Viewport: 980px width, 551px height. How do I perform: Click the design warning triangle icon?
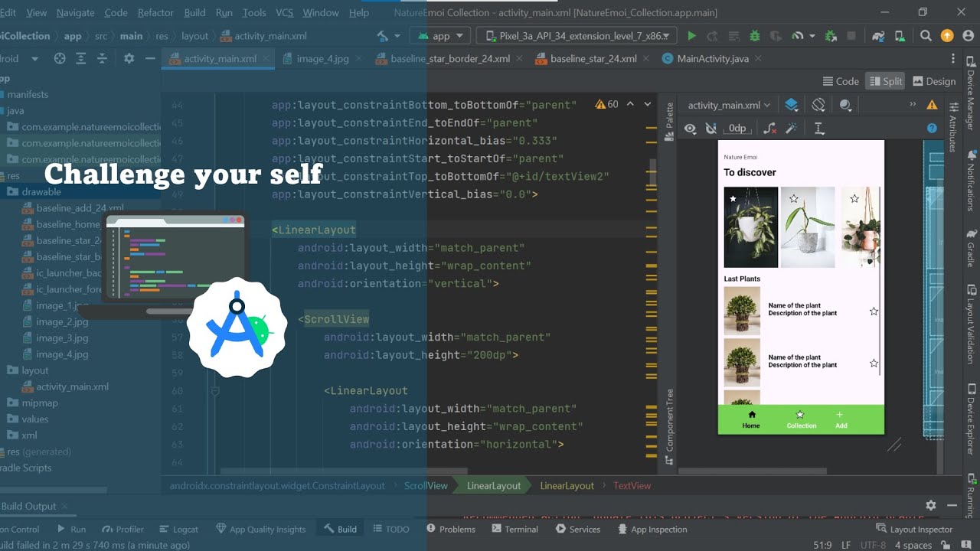tap(932, 105)
